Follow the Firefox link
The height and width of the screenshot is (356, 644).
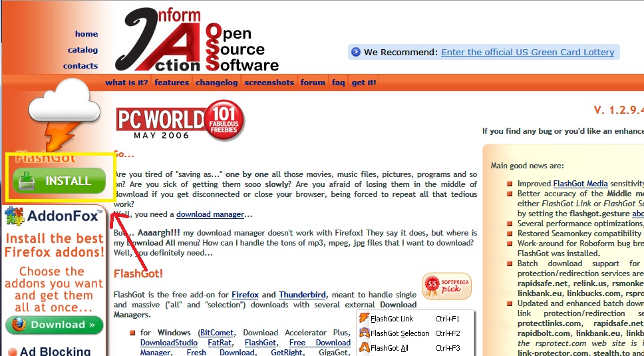pyautogui.click(x=245, y=294)
